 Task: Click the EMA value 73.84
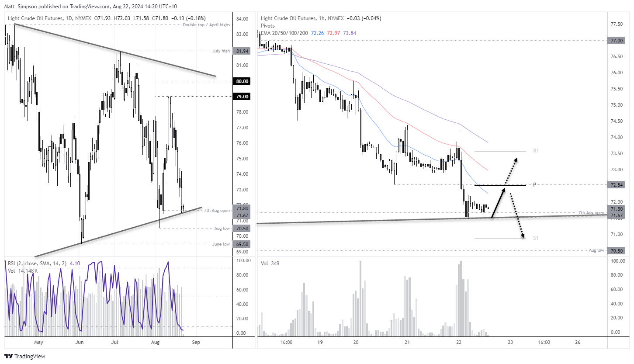350,33
